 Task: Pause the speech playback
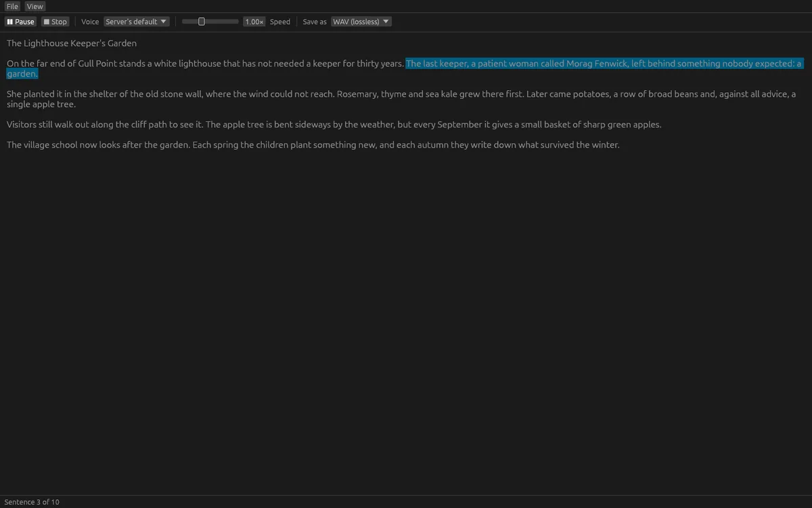21,22
